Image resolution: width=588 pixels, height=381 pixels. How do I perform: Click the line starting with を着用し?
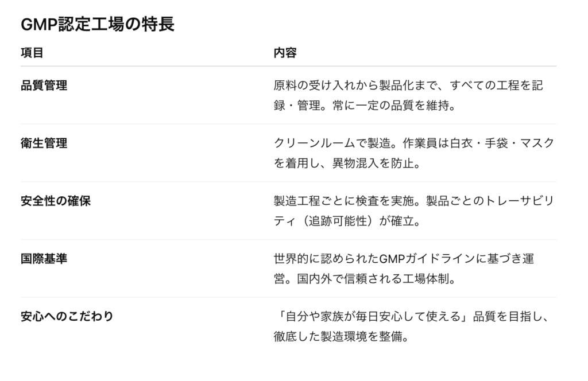pyautogui.click(x=348, y=164)
